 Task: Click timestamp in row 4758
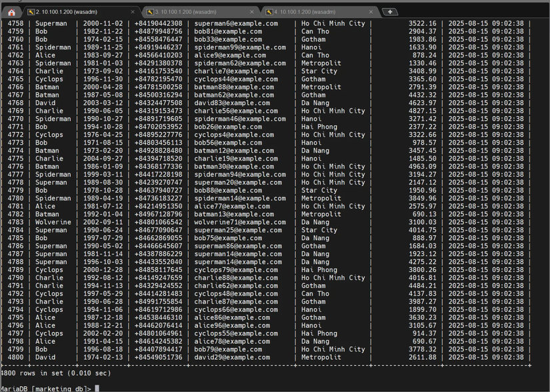click(486, 23)
